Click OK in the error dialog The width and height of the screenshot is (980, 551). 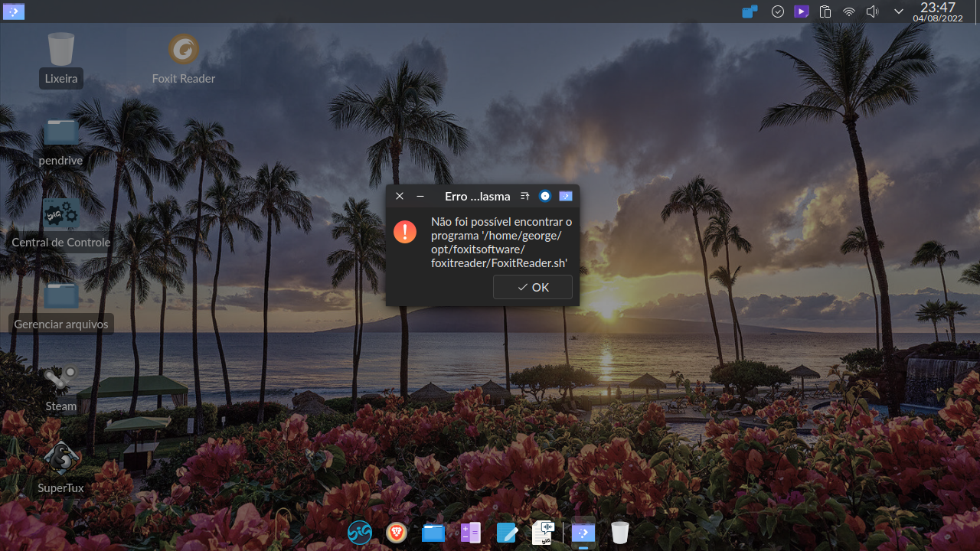[533, 287]
